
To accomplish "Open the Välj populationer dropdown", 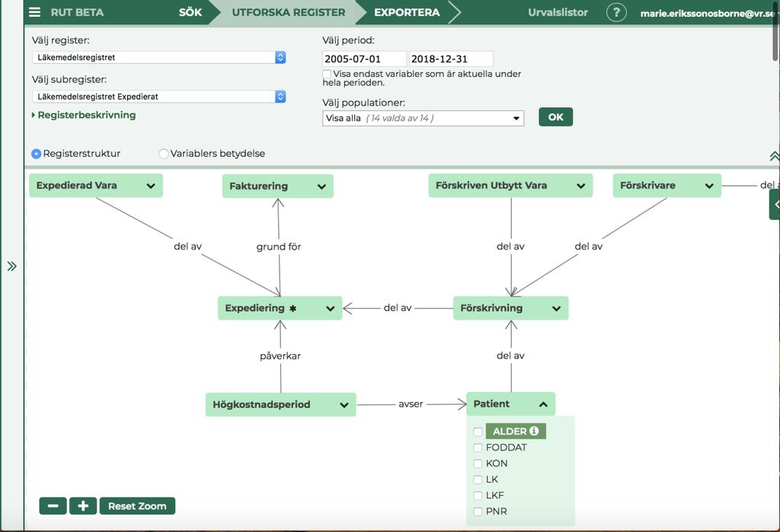I will point(423,118).
